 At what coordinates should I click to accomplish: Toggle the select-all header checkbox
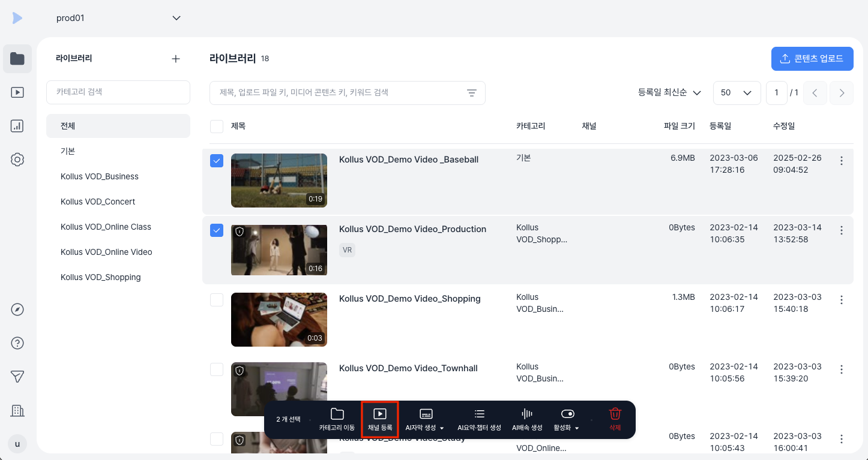(217, 127)
